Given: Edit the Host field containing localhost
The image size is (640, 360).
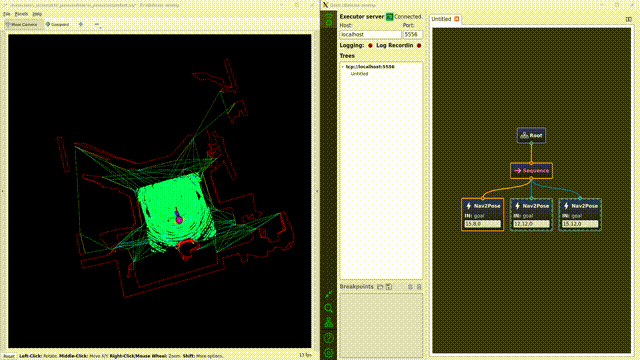Looking at the screenshot, I should (371, 35).
